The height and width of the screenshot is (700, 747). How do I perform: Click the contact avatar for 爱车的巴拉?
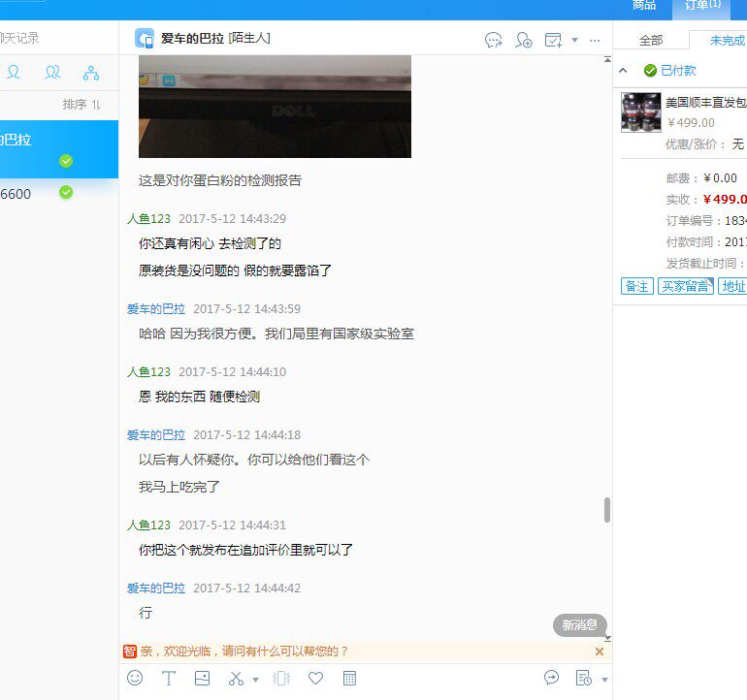coord(144,38)
